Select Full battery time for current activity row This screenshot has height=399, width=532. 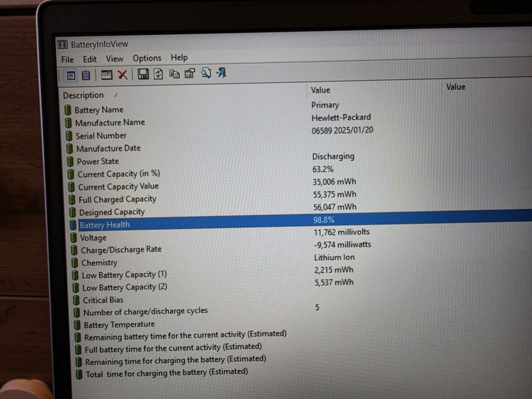(x=173, y=348)
